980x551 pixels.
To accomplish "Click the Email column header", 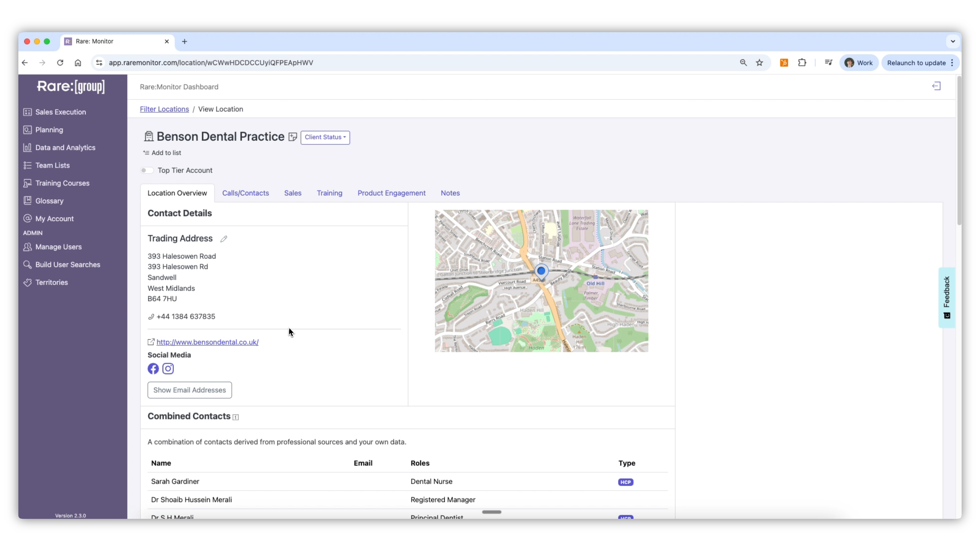I will click(x=363, y=463).
